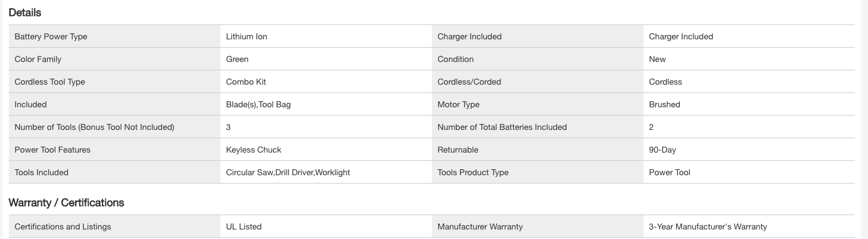Select the Manufacturer Warranty label
The image size is (868, 239).
(480, 226)
